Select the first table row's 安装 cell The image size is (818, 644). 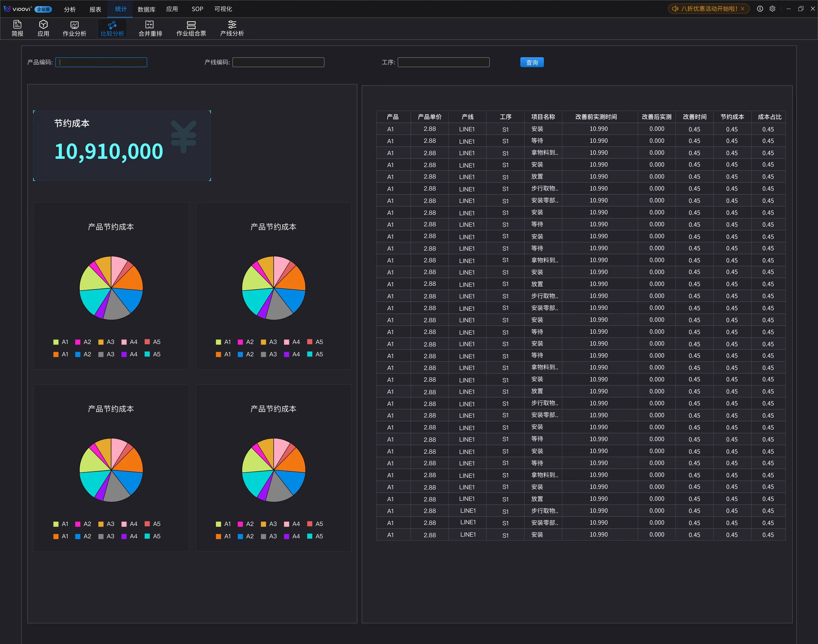[x=543, y=129]
